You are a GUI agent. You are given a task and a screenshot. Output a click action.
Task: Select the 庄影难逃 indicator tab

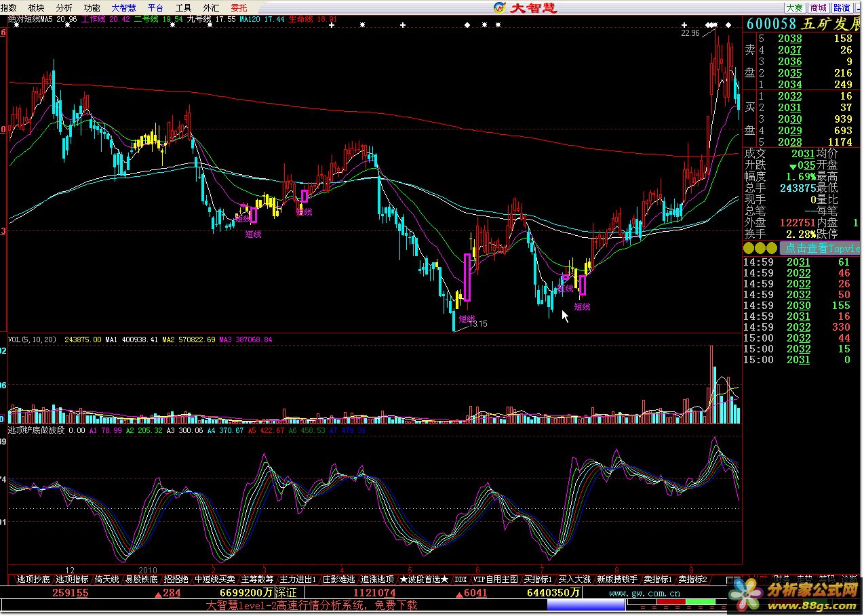(x=338, y=579)
